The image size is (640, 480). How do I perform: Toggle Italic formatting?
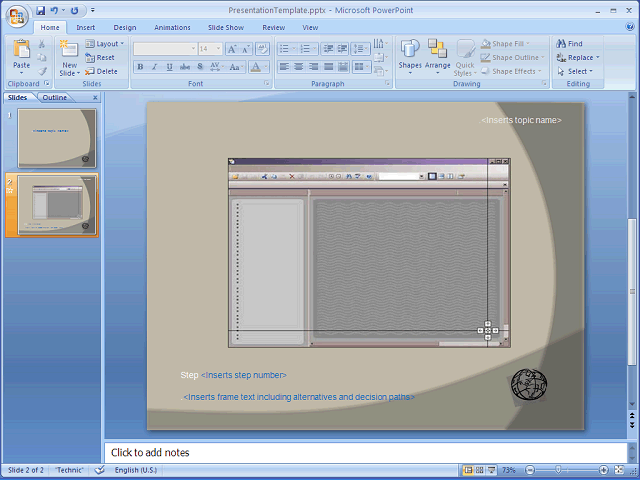click(x=155, y=67)
